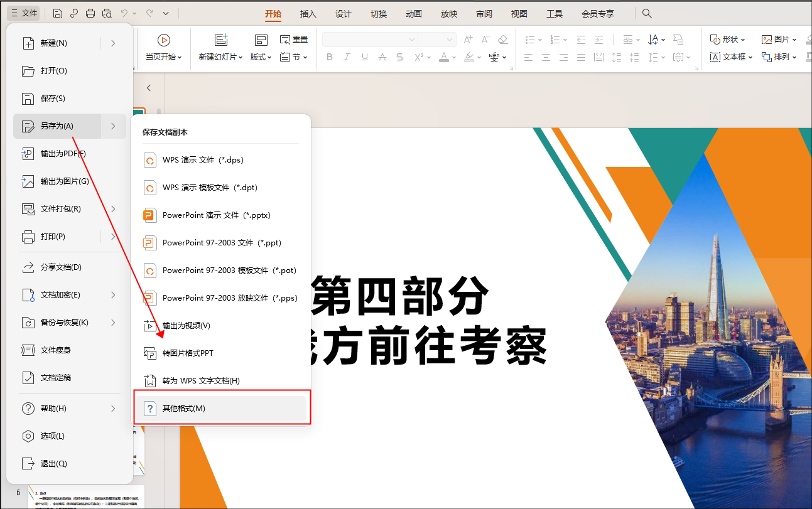Insert a Text Box (文本框)
Viewport: 812px width, 509px height.
click(730, 57)
